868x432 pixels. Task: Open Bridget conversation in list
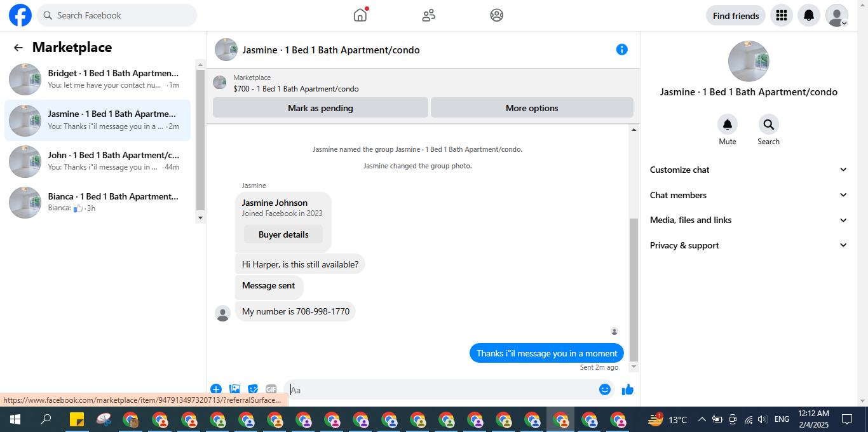pyautogui.click(x=97, y=79)
